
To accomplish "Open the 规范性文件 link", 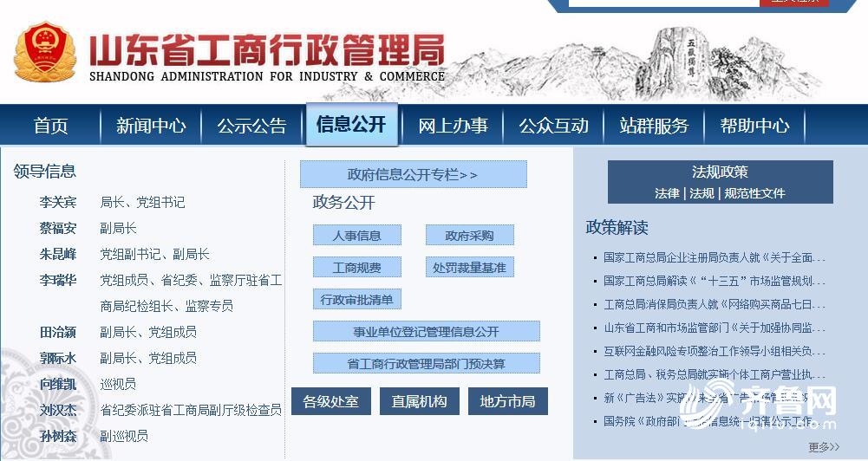I will 754,193.
